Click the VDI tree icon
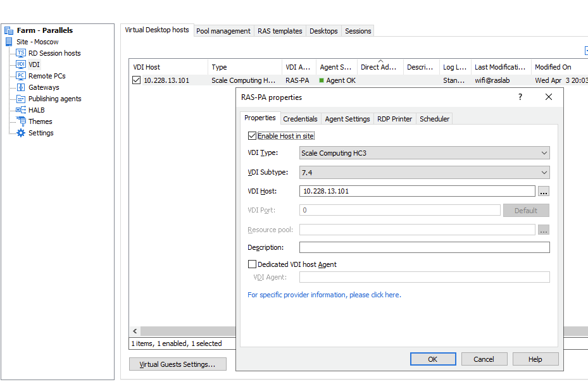This screenshot has height=389, width=588. [21, 65]
